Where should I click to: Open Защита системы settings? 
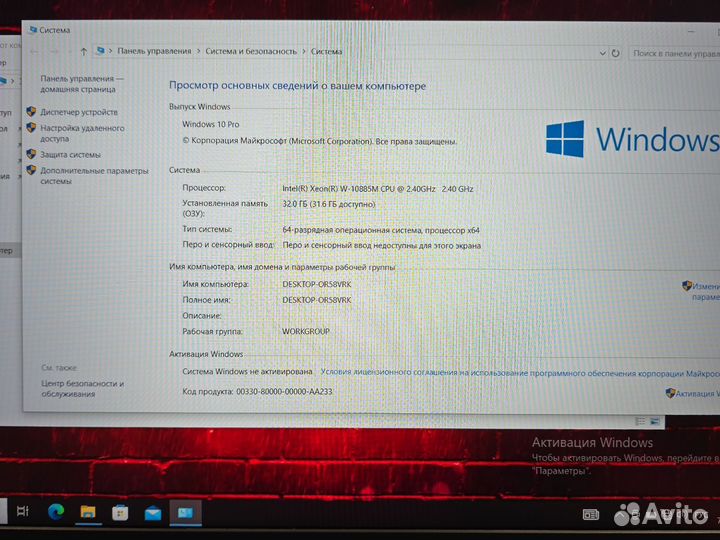[70, 155]
